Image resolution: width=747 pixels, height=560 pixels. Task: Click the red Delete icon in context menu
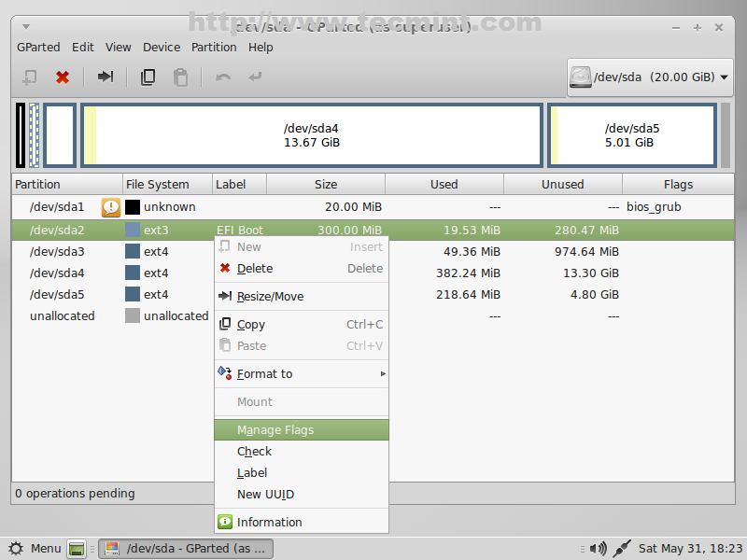click(225, 268)
